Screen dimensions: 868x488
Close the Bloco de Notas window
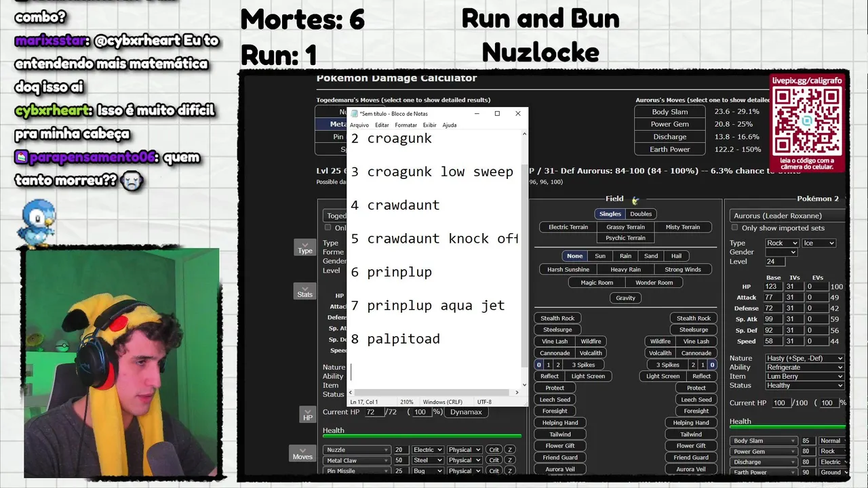(x=518, y=113)
